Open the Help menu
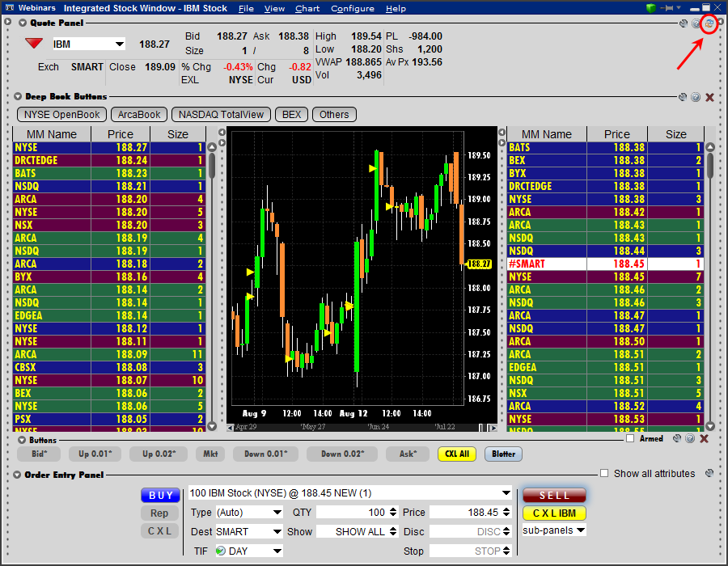Viewport: 728px width, 566px height. [396, 8]
